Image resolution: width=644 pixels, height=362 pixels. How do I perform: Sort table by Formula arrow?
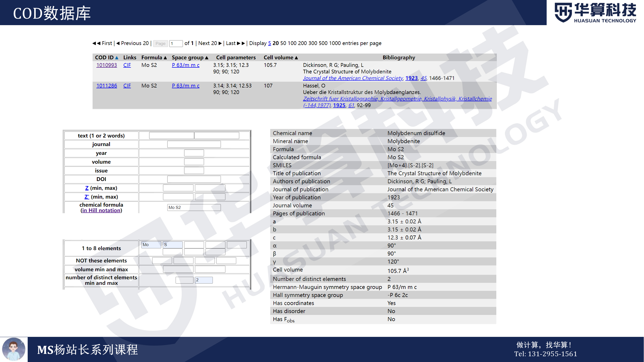(x=165, y=58)
